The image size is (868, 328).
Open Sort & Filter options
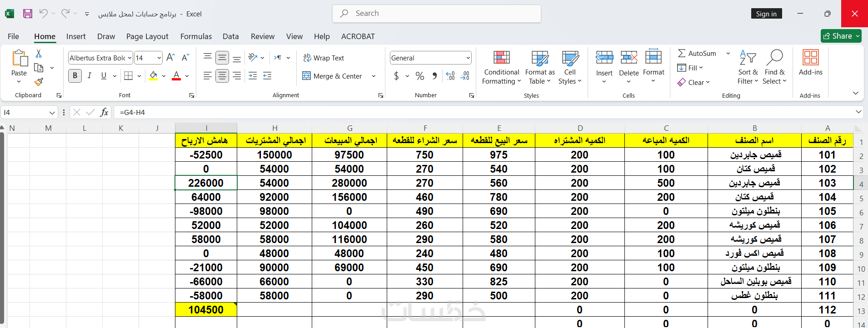click(x=748, y=67)
